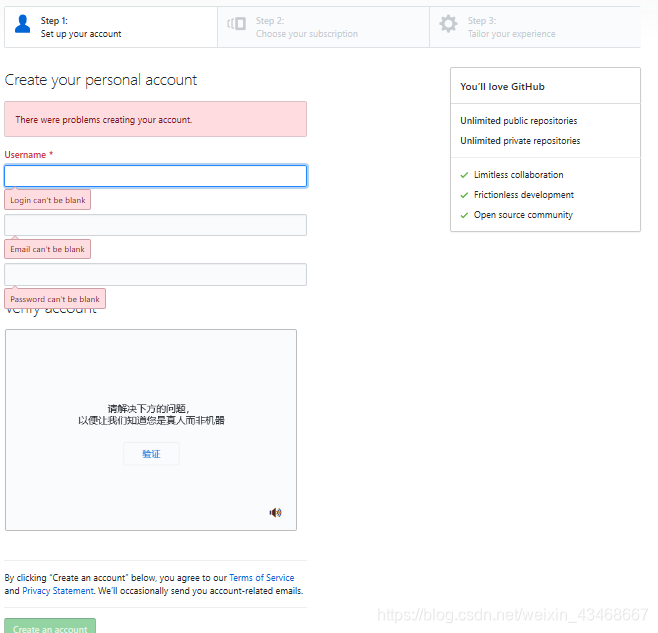Play the audio challenge speaker icon
The width and height of the screenshot is (658, 633).
(x=275, y=513)
